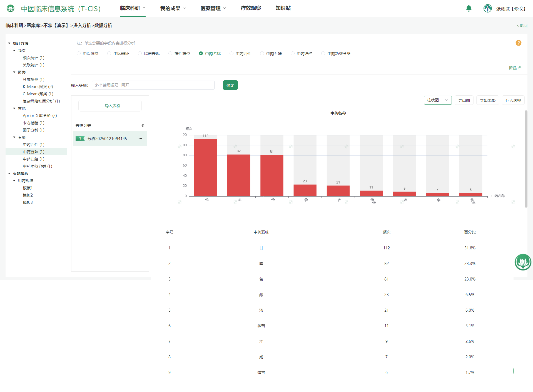Go to the 疗效观察 tab
Screen dimensions: 533x392
pos(251,8)
